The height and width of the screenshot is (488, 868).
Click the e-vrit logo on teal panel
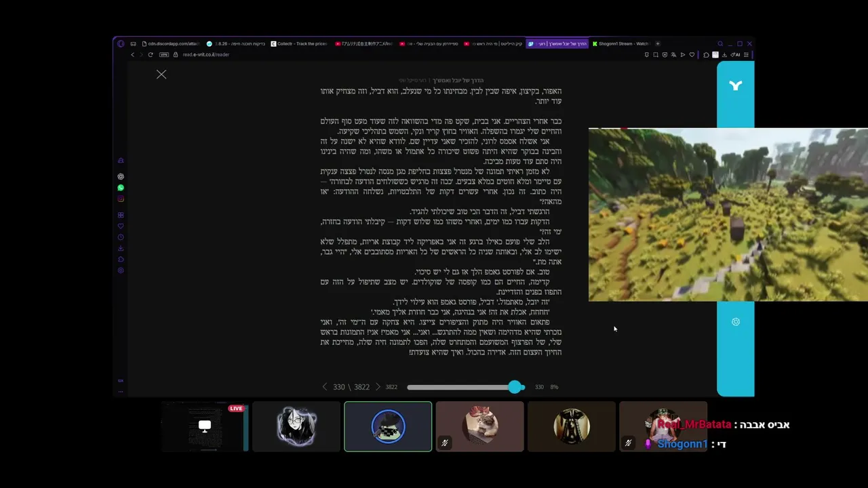tap(736, 85)
